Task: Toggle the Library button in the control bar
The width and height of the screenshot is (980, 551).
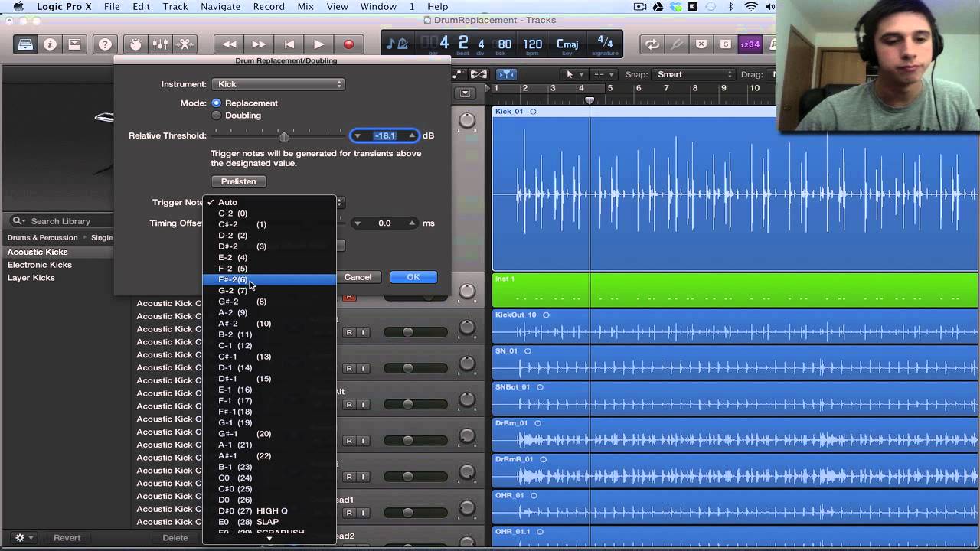Action: pyautogui.click(x=25, y=44)
